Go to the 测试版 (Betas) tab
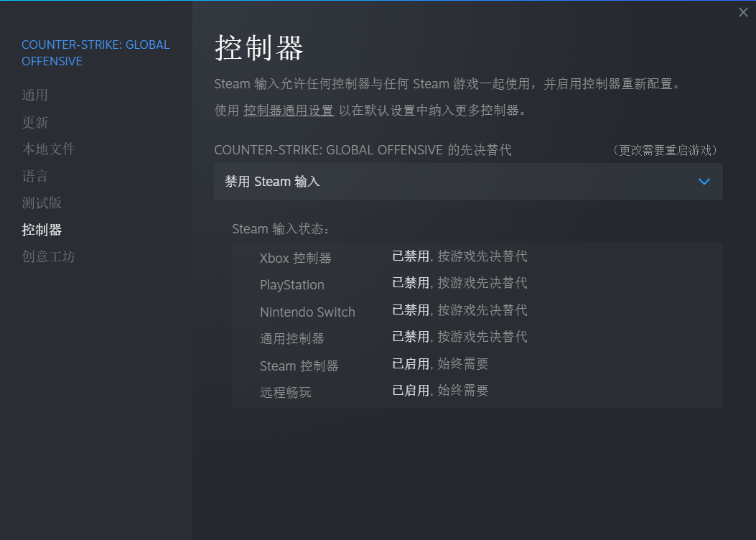Image resolution: width=756 pixels, height=540 pixels. pyautogui.click(x=42, y=203)
